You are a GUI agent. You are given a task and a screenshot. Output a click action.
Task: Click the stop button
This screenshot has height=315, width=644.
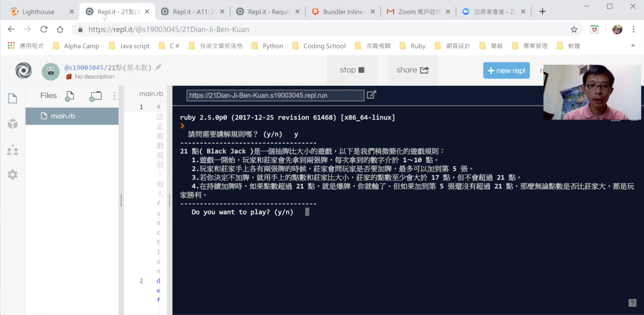[x=352, y=70]
